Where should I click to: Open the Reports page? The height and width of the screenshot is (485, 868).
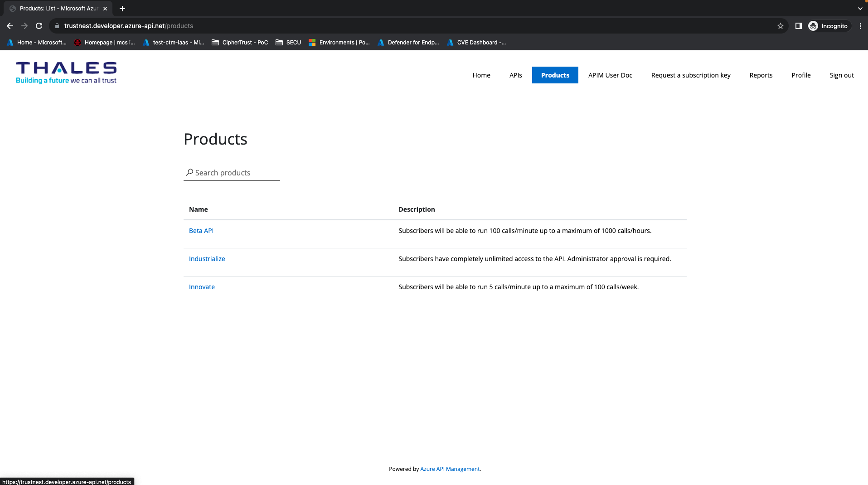[x=761, y=75]
